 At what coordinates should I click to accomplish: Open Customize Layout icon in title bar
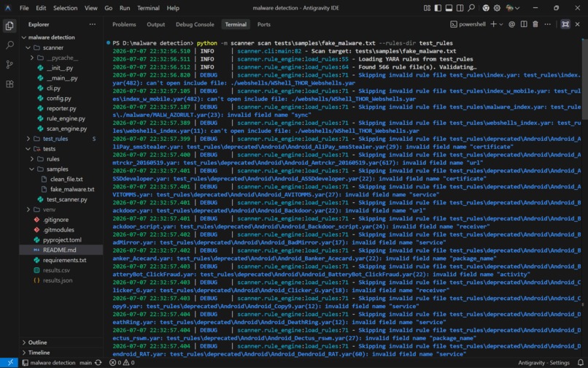tap(427, 8)
